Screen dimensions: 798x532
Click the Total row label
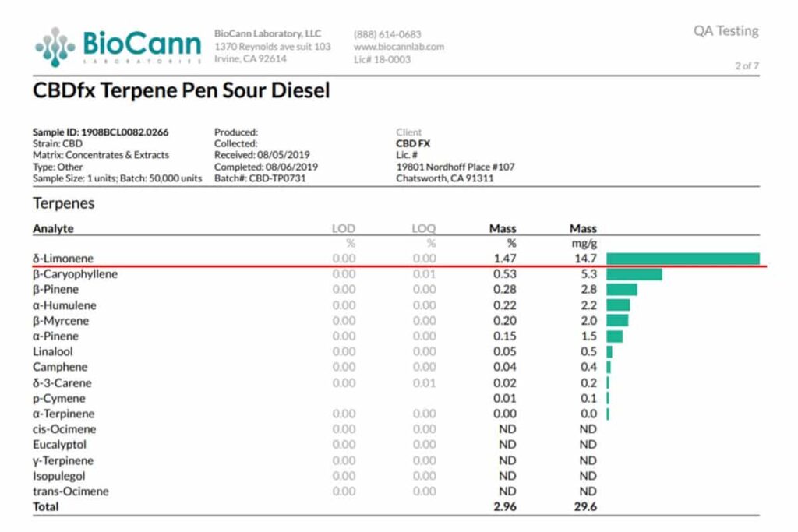[46, 506]
